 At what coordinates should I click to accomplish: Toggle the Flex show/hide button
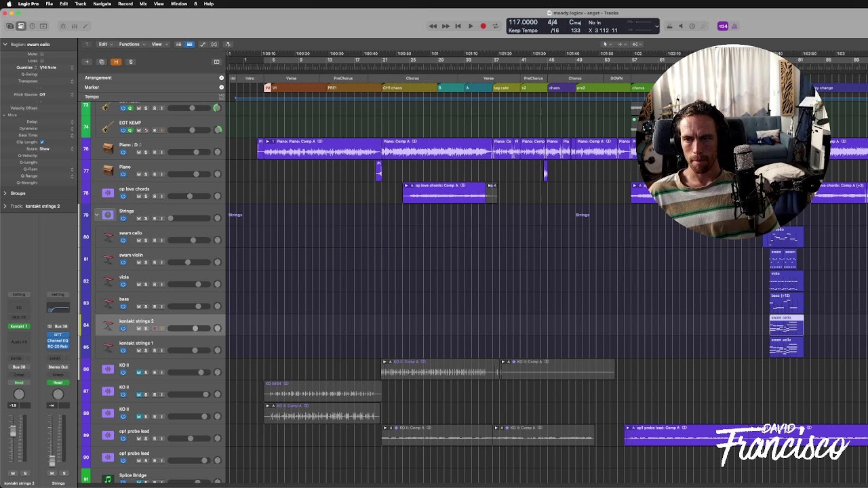214,44
